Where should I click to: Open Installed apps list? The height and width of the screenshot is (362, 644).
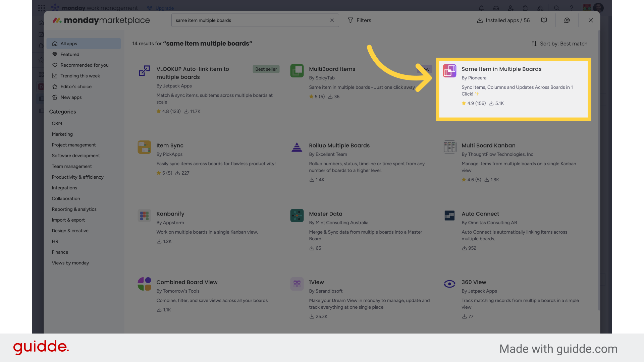pyautogui.click(x=503, y=20)
